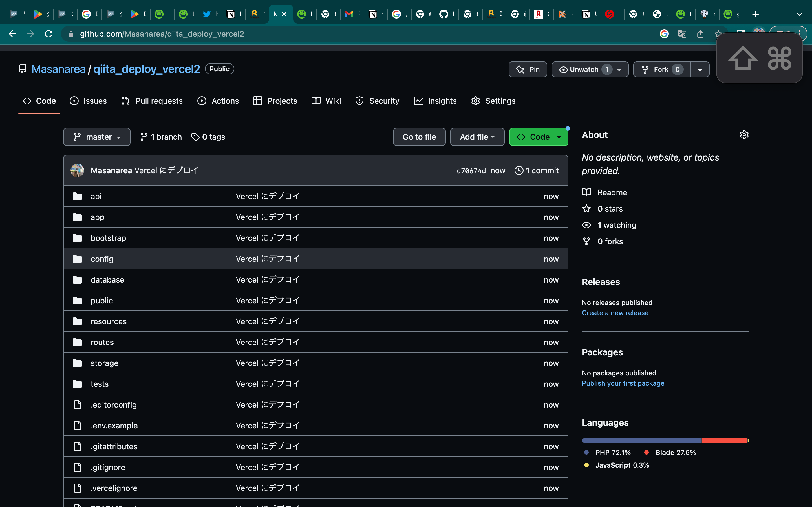
Task: Click the commit history clock icon
Action: point(519,170)
